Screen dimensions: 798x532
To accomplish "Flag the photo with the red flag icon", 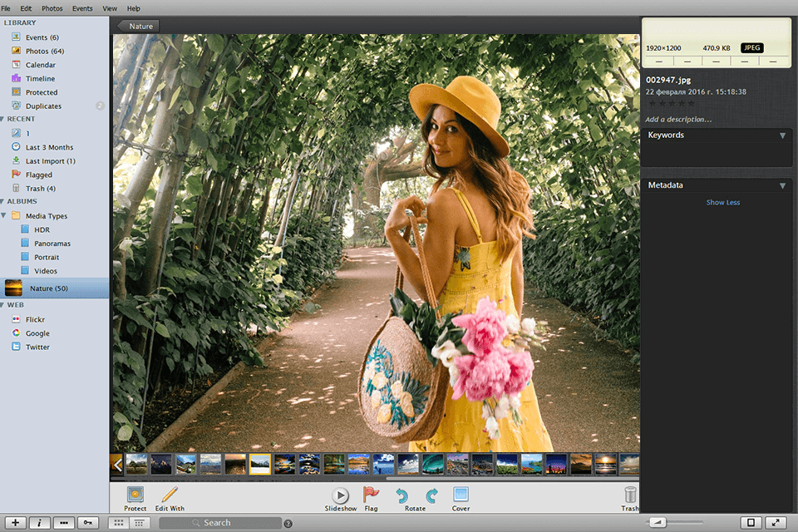I will pyautogui.click(x=372, y=493).
